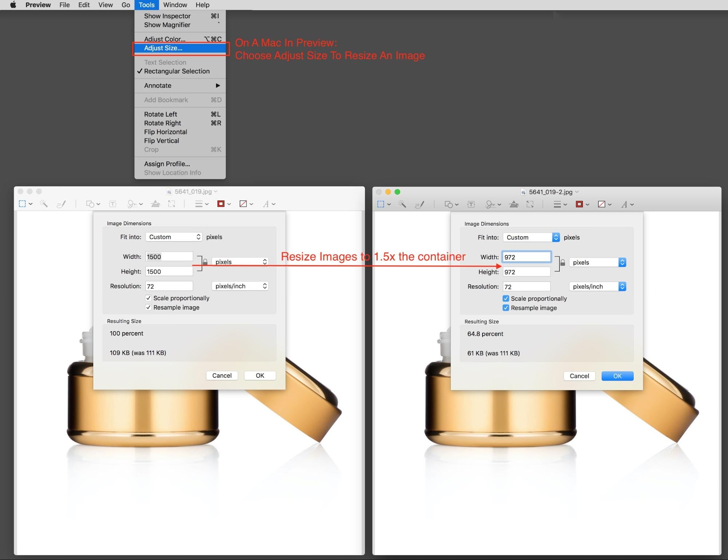This screenshot has width=728, height=560.
Task: Select the Show Magnifier tool icon
Action: [166, 25]
